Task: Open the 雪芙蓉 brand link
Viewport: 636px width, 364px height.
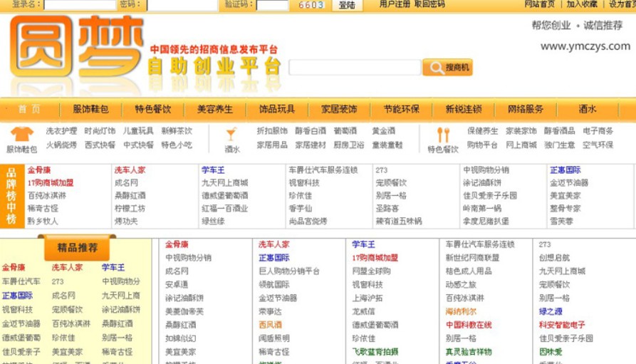Action: (561, 221)
